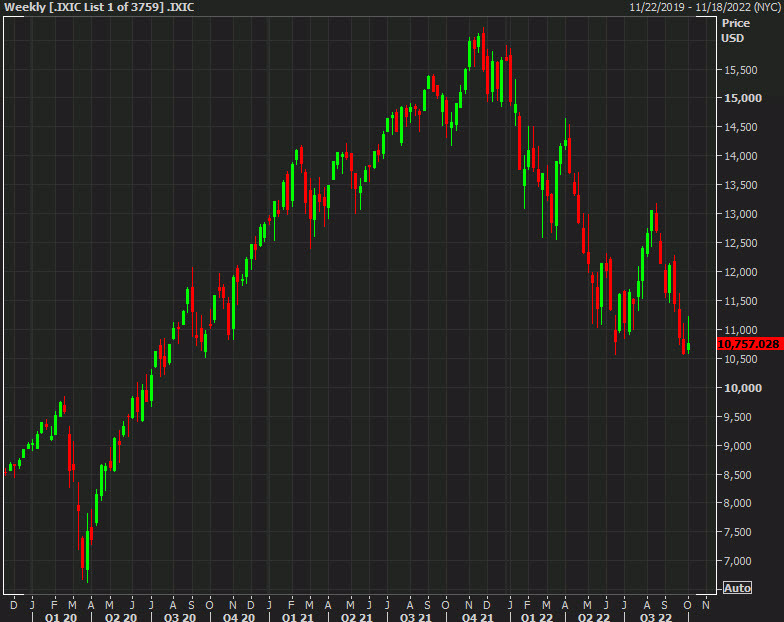The width and height of the screenshot is (784, 622).
Task: Click the latest weekly candle beside 10,757
Action: tap(688, 335)
